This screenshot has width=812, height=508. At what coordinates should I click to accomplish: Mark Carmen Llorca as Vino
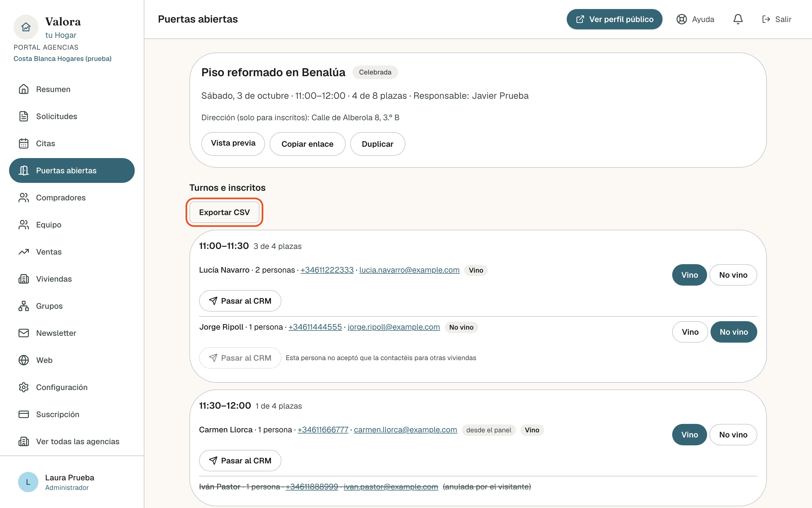pyautogui.click(x=690, y=435)
